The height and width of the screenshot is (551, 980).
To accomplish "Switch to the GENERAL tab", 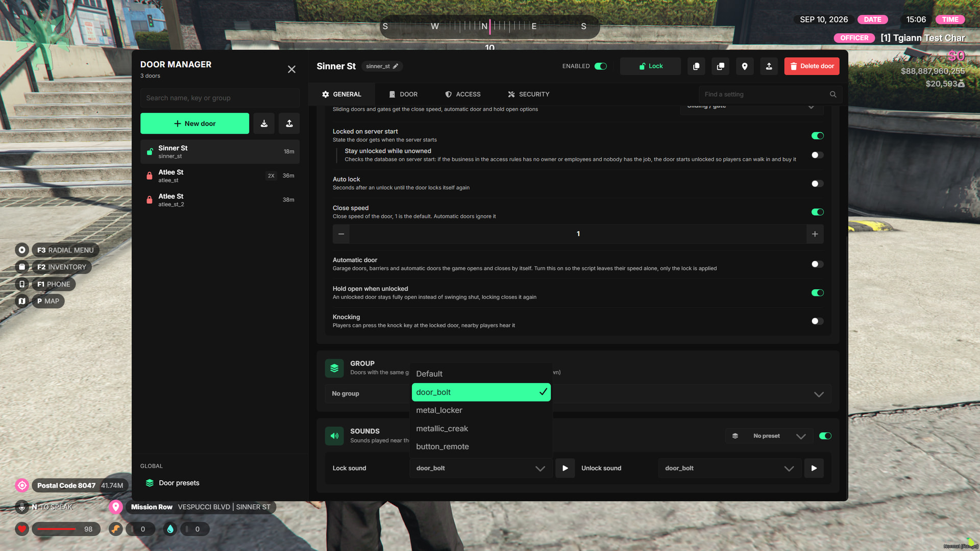I will tap(341, 94).
